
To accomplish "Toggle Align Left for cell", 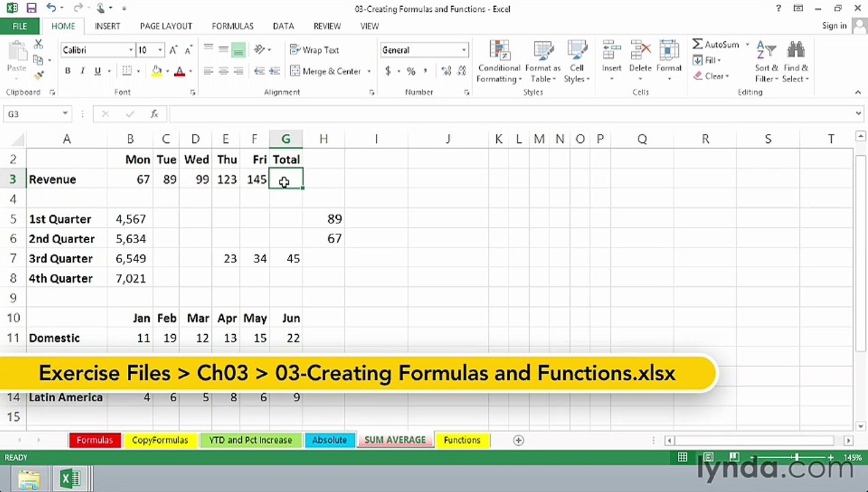I will tap(208, 71).
